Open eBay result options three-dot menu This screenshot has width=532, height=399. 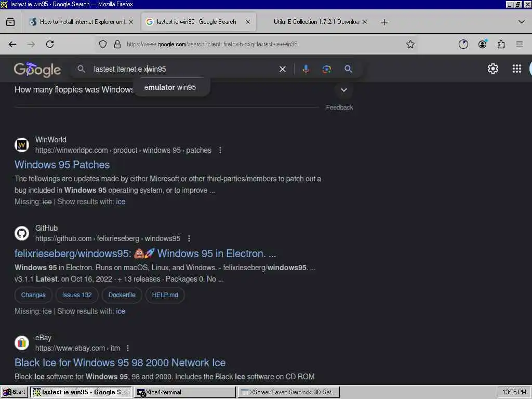[x=128, y=348]
